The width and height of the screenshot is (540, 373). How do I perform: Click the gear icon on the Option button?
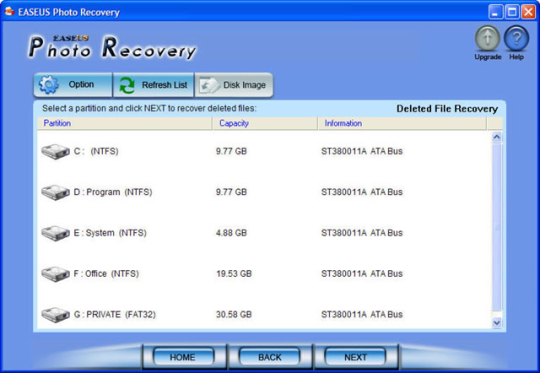click(x=49, y=85)
